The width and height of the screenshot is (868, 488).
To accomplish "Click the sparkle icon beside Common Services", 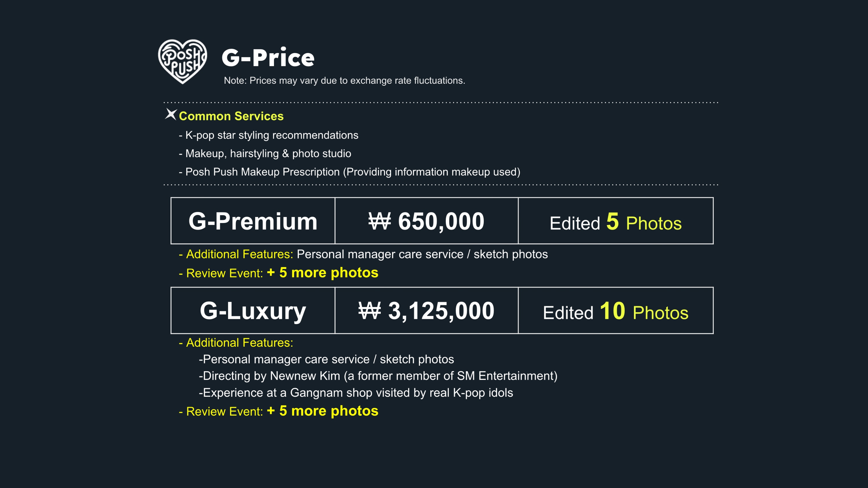I will coord(171,114).
